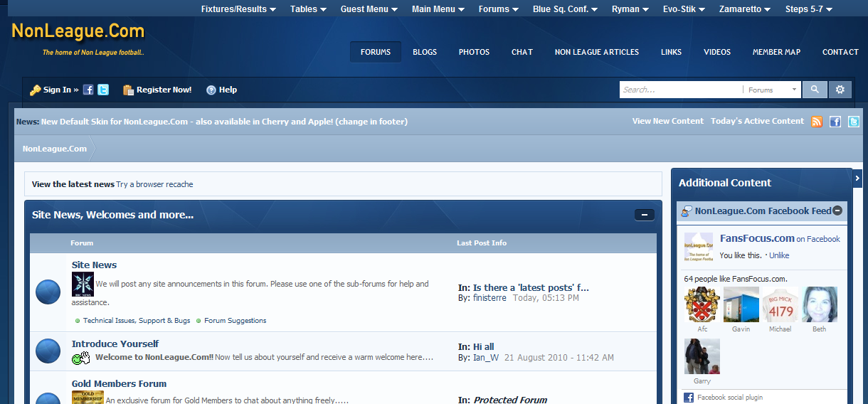Open Technical Issues, Support & Bugs sub-forum
This screenshot has height=404, width=868.
pos(137,321)
